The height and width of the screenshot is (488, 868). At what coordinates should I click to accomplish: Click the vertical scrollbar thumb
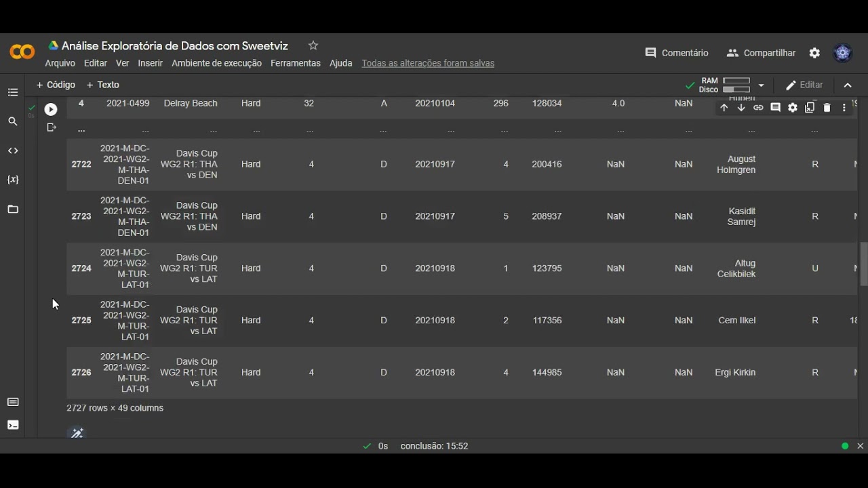(863, 264)
